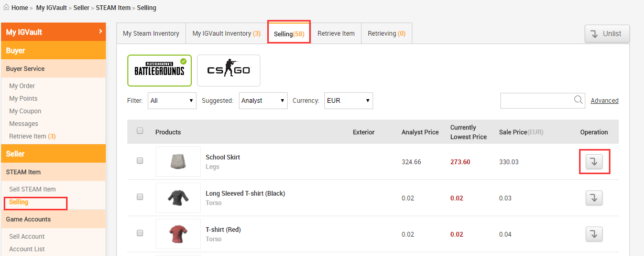Click Seller breadcrumb link

point(81,8)
